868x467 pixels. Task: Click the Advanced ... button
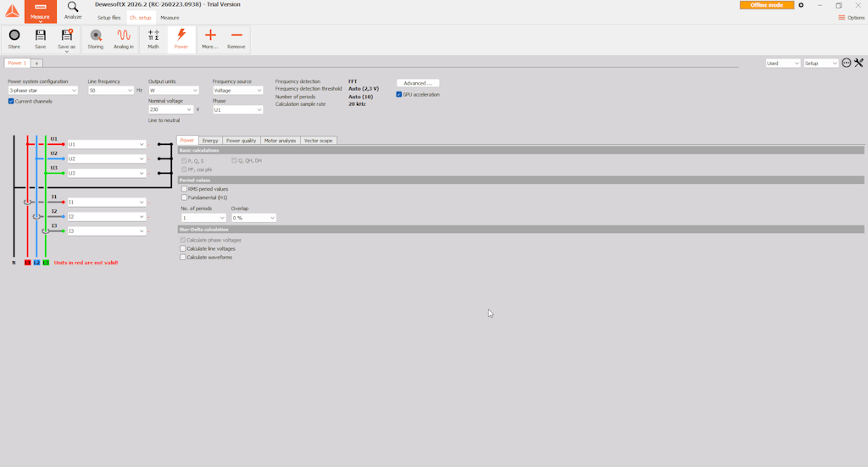418,83
